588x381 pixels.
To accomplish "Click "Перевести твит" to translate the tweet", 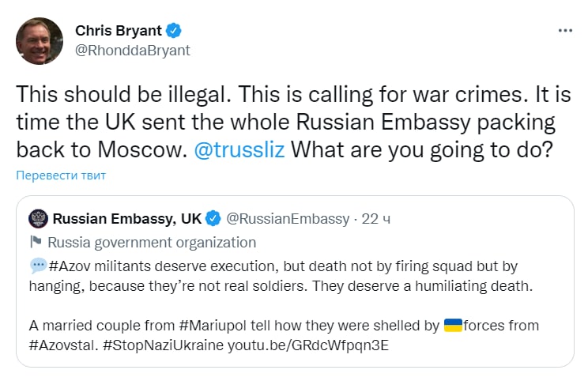I will click(61, 175).
